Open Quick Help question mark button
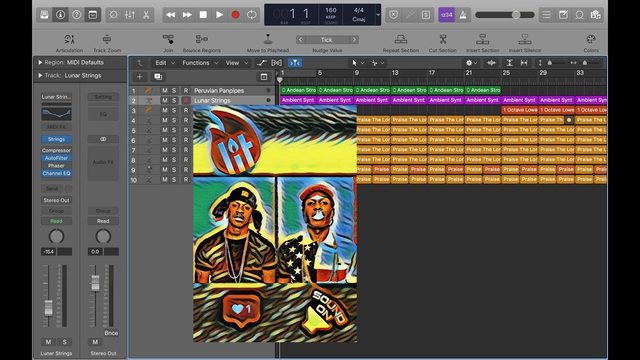This screenshot has width=640, height=360. tap(76, 15)
